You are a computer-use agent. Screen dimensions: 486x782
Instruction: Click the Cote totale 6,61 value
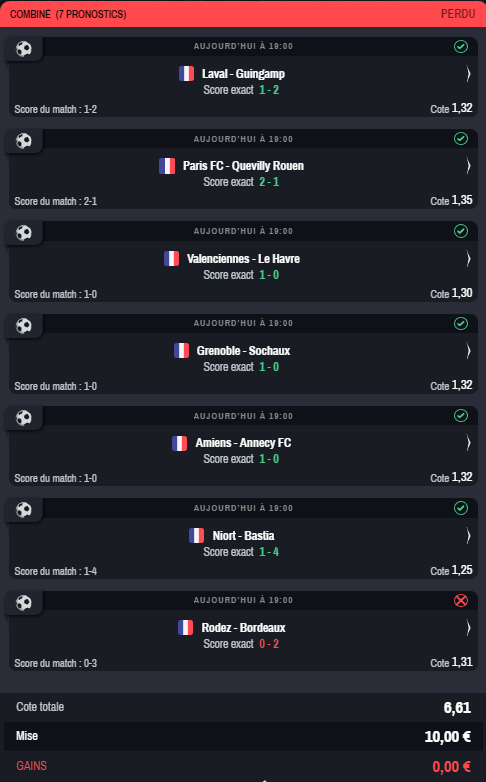tap(457, 708)
